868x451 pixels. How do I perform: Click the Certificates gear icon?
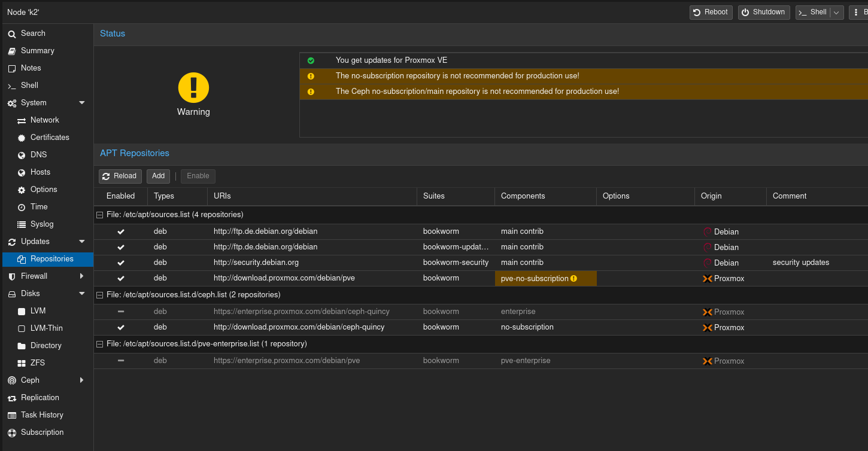22,138
